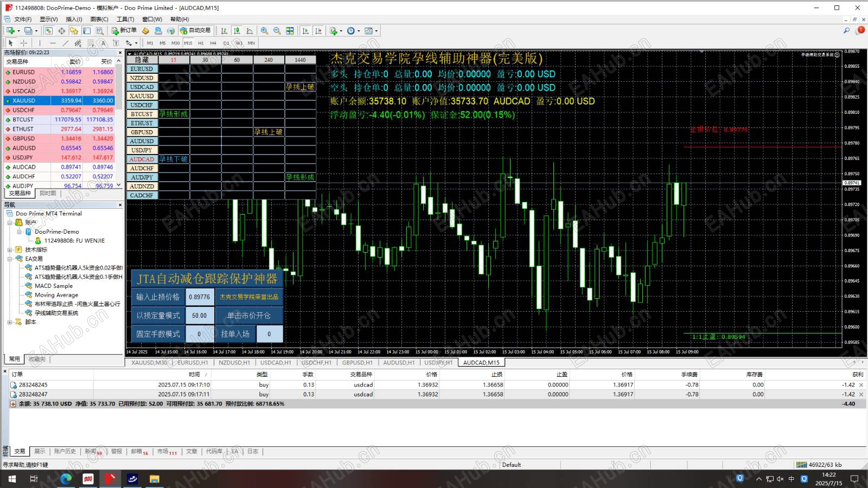Switch timeframe to M30
This screenshot has height=488, width=868.
click(175, 43)
